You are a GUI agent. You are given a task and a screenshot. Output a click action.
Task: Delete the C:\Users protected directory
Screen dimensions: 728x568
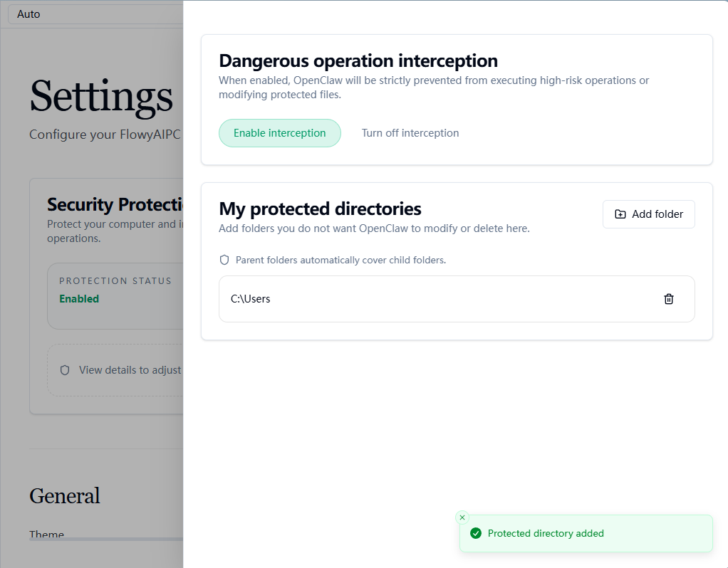669,299
